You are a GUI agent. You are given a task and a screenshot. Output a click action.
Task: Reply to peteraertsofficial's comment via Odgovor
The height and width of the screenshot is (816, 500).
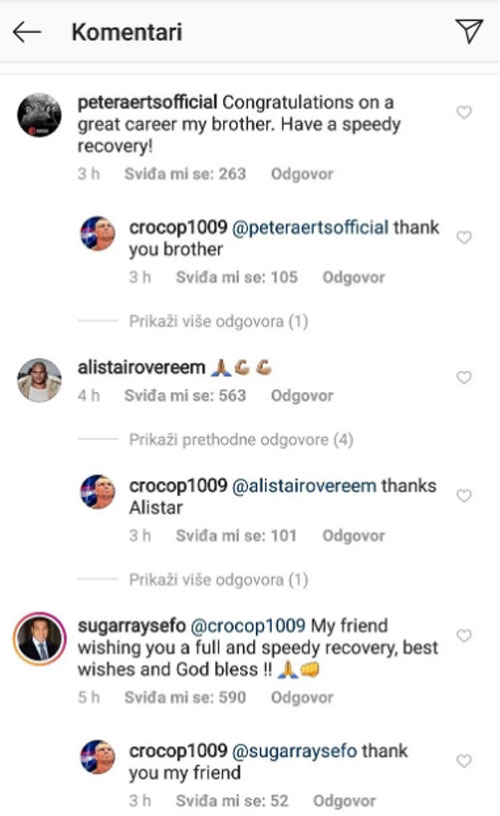pyautogui.click(x=302, y=174)
